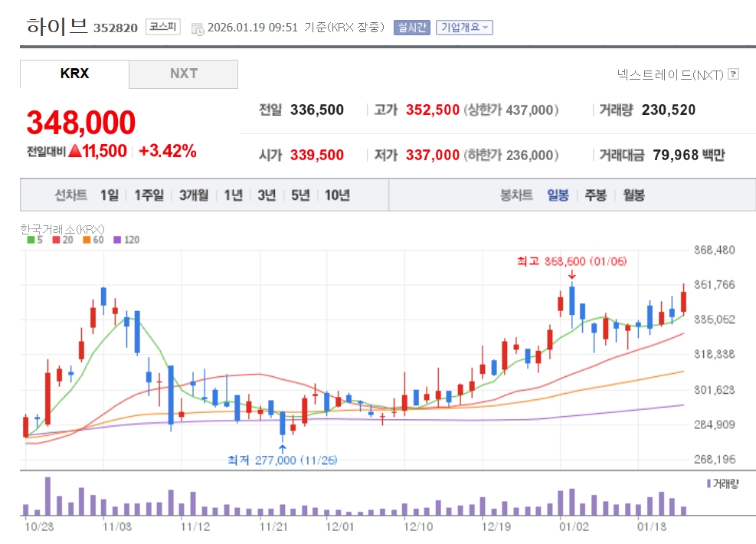
Task: Click the 상한가 437,000 text
Action: tap(511, 110)
